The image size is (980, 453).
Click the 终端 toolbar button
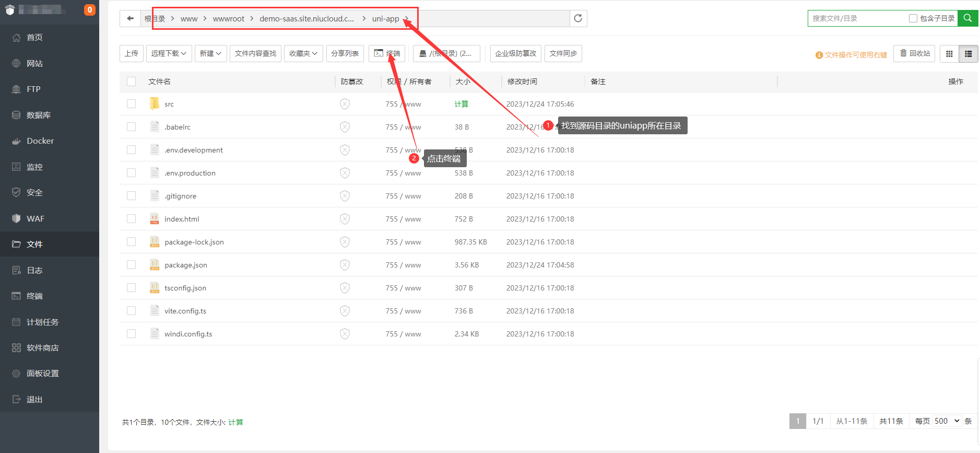(x=387, y=53)
